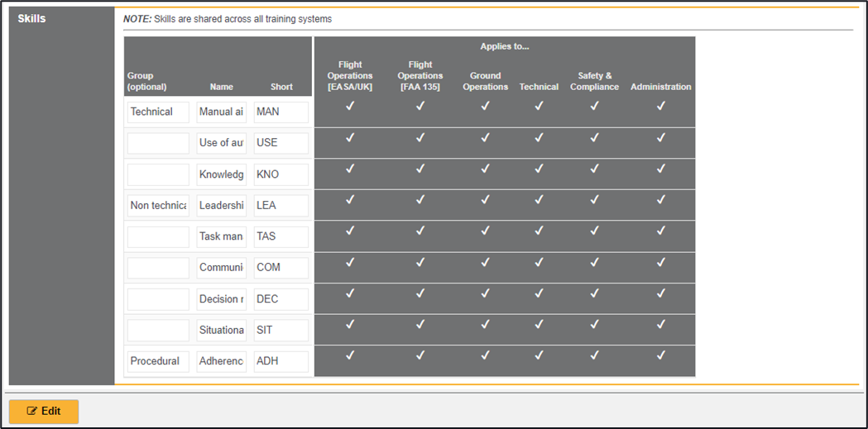
Task: Toggle USE skill Ground Operations checkmark
Action: 485,137
